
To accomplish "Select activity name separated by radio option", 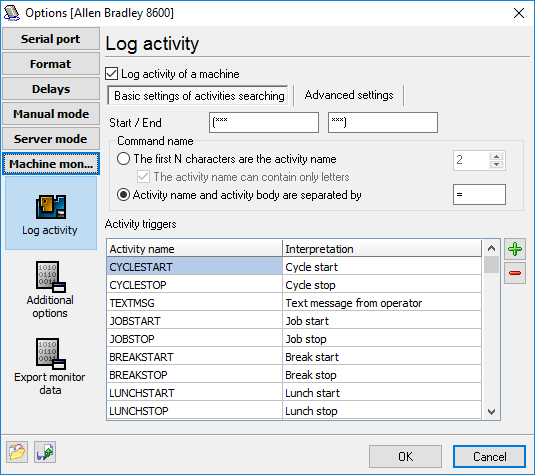I will [x=123, y=195].
